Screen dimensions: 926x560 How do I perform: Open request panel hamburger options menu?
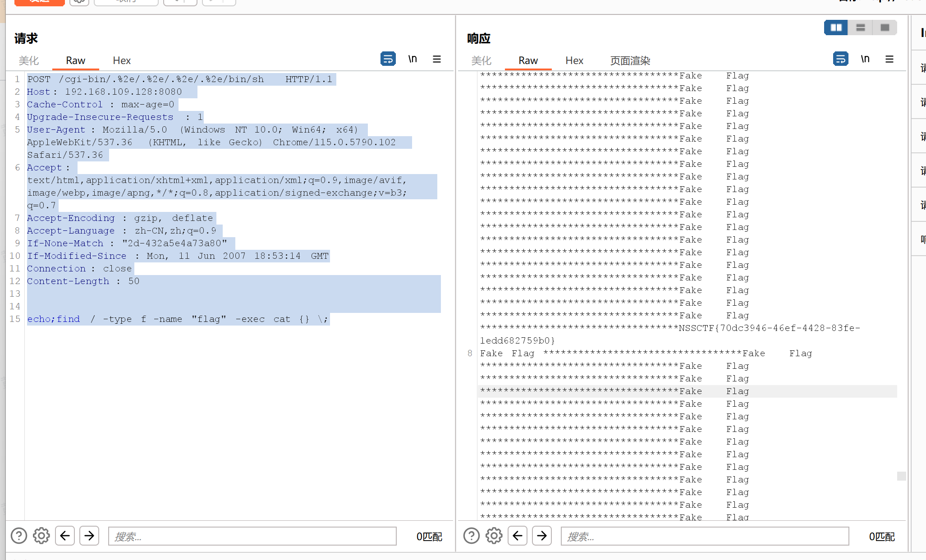tap(436, 59)
